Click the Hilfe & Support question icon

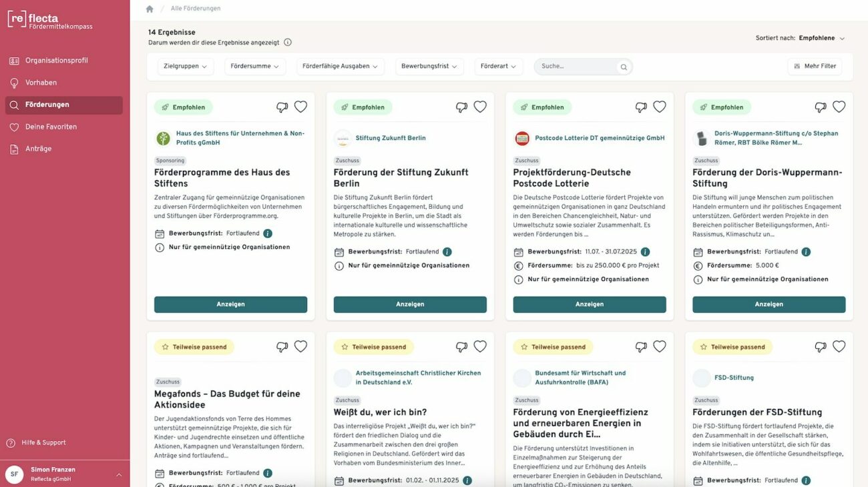[x=11, y=443]
